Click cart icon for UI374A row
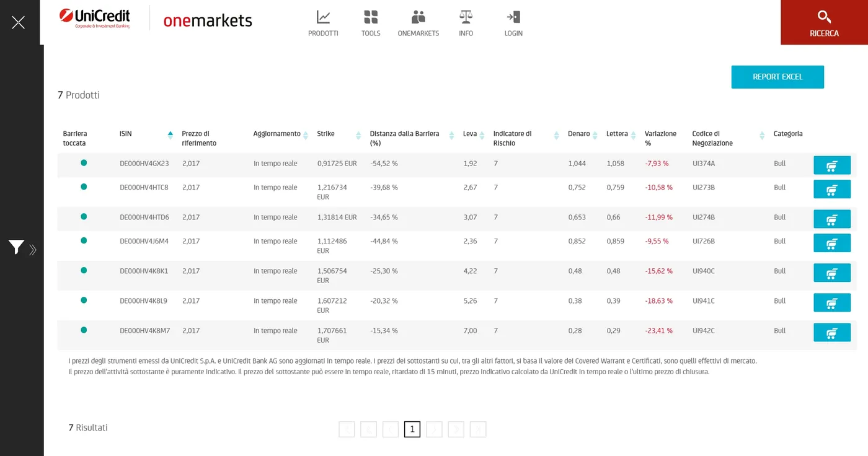868x456 pixels. [x=832, y=165]
